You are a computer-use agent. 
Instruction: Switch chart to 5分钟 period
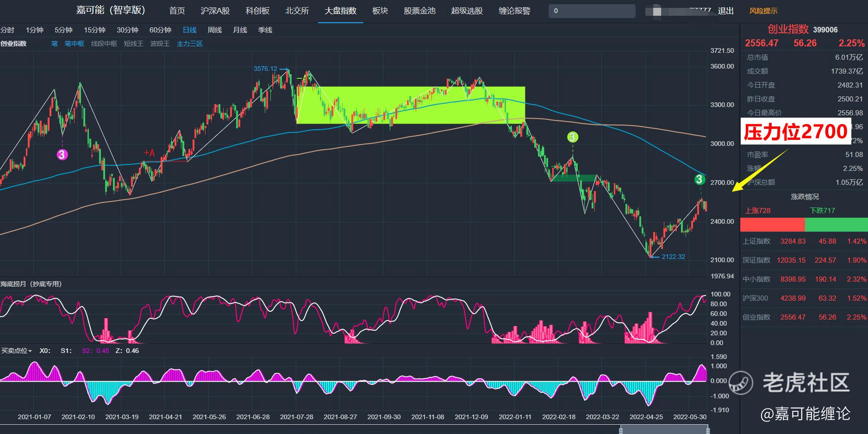coord(63,30)
